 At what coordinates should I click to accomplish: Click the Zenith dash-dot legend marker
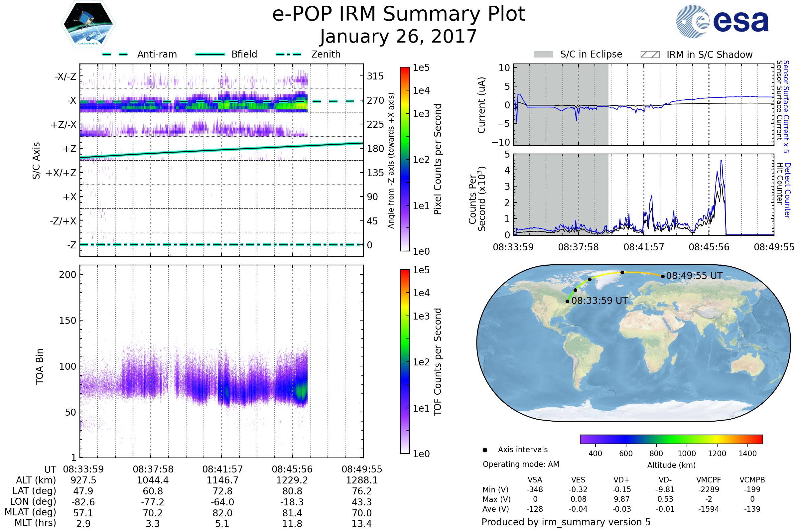tap(288, 54)
